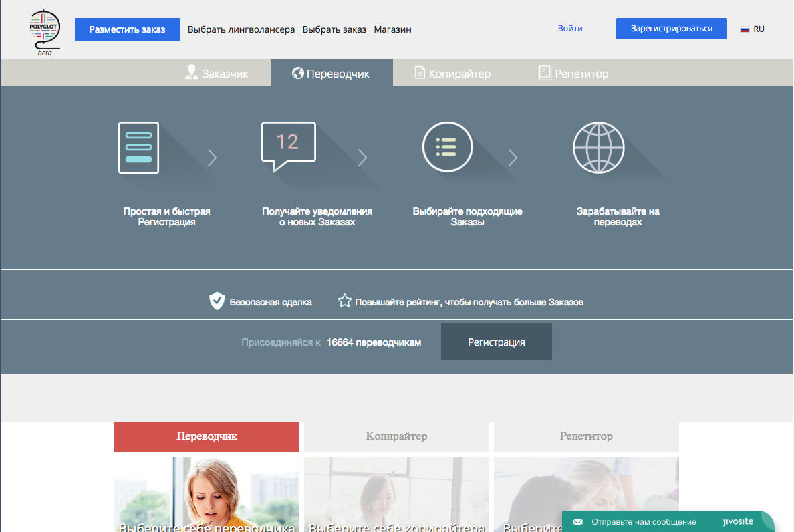
Task: Click the chevron arrow after notifications step
Action: tap(362, 158)
